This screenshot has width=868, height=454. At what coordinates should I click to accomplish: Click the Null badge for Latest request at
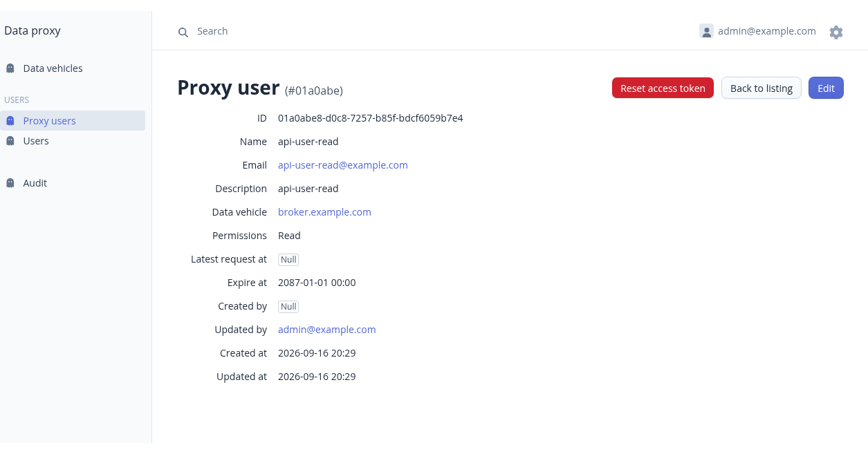pyautogui.click(x=288, y=260)
